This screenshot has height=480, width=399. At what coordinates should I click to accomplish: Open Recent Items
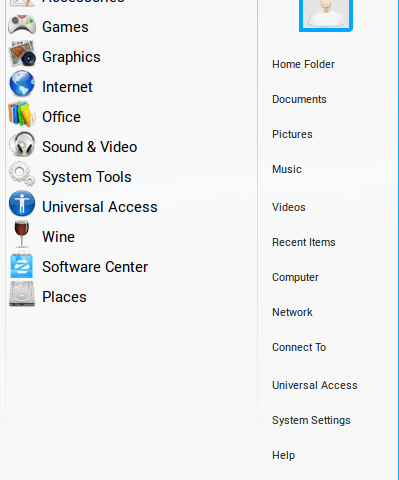pos(304,242)
